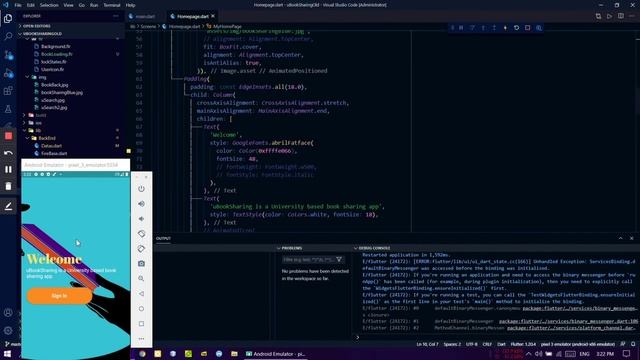Collapse the UBOOKSHARINGOLD project section
The width and height of the screenshot is (640, 360).
(42, 33)
